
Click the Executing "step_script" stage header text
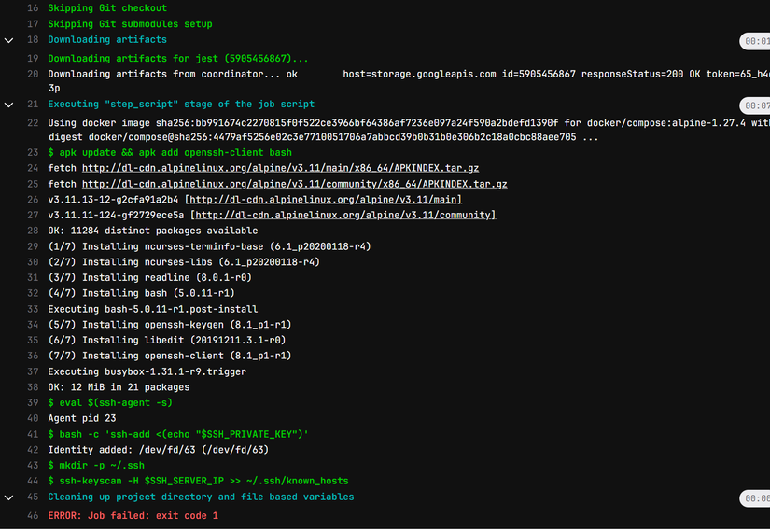click(x=181, y=105)
